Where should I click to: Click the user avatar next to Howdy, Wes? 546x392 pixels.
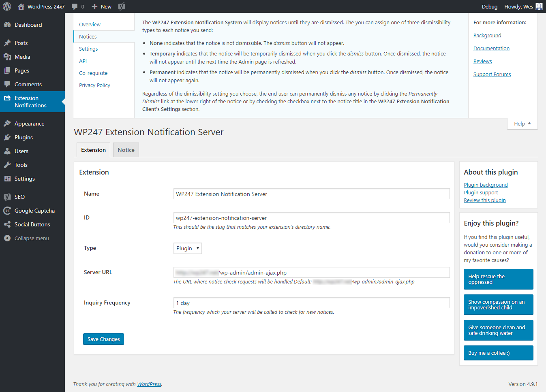pos(539,6)
